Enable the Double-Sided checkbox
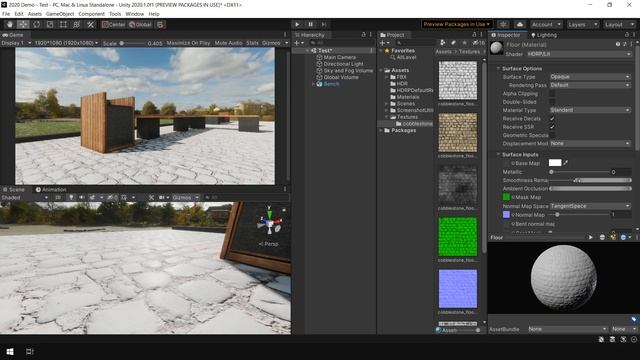The height and width of the screenshot is (360, 640). pyautogui.click(x=552, y=102)
